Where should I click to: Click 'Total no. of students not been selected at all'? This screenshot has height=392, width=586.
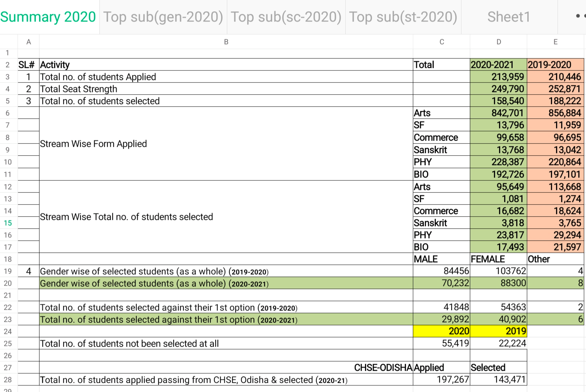click(226, 343)
